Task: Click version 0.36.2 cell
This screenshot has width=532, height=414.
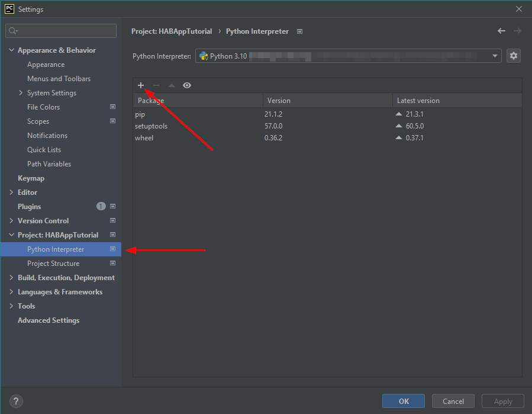Action: click(273, 138)
